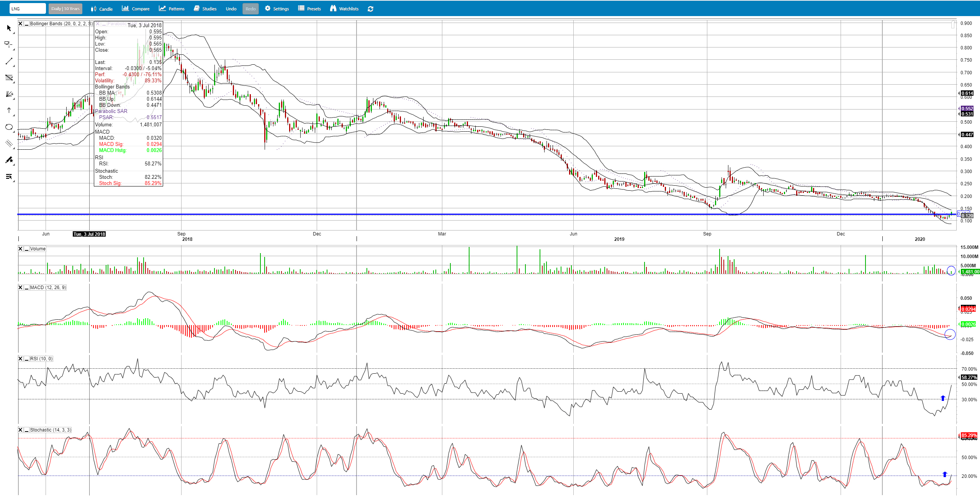The width and height of the screenshot is (980, 497).
Task: Open the Studies menu
Action: 205,9
